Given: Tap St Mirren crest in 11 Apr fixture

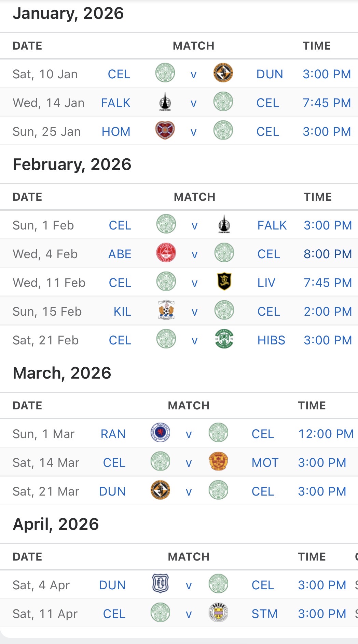Looking at the screenshot, I should pyautogui.click(x=218, y=613).
